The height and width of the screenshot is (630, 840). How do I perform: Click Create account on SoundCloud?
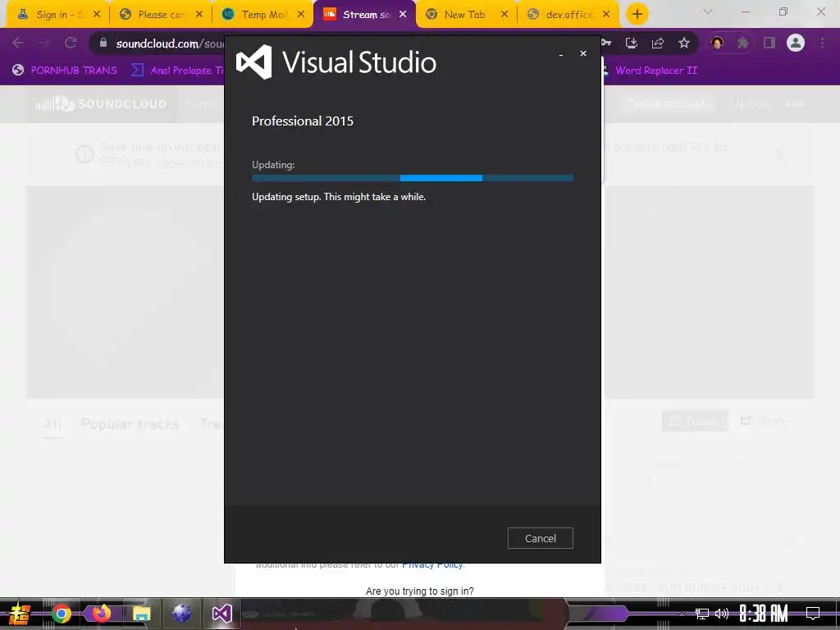[x=666, y=103]
